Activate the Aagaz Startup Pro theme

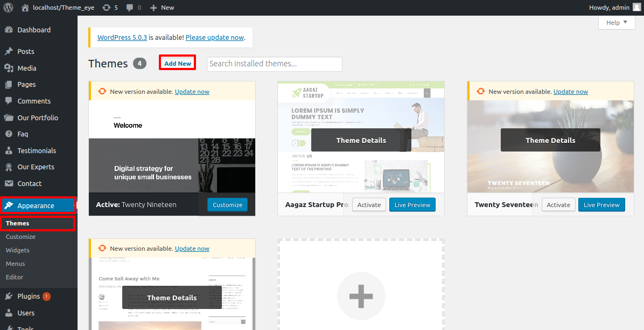click(369, 204)
